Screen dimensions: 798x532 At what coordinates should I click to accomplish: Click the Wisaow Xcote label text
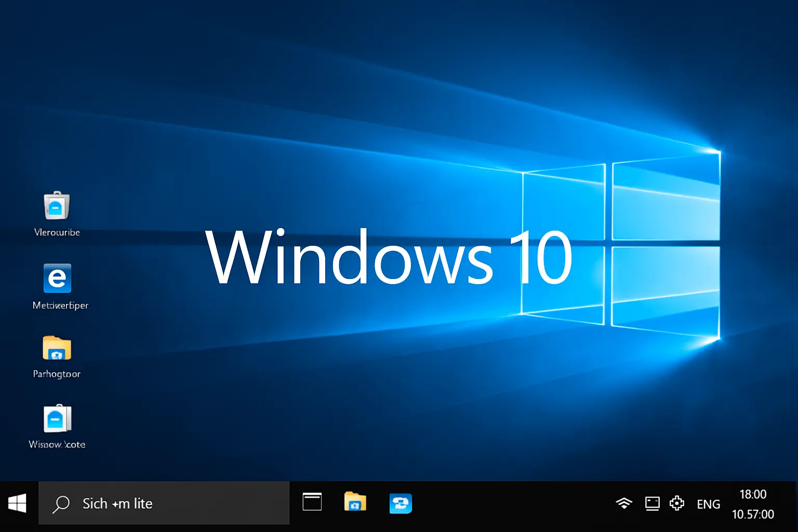[57, 444]
